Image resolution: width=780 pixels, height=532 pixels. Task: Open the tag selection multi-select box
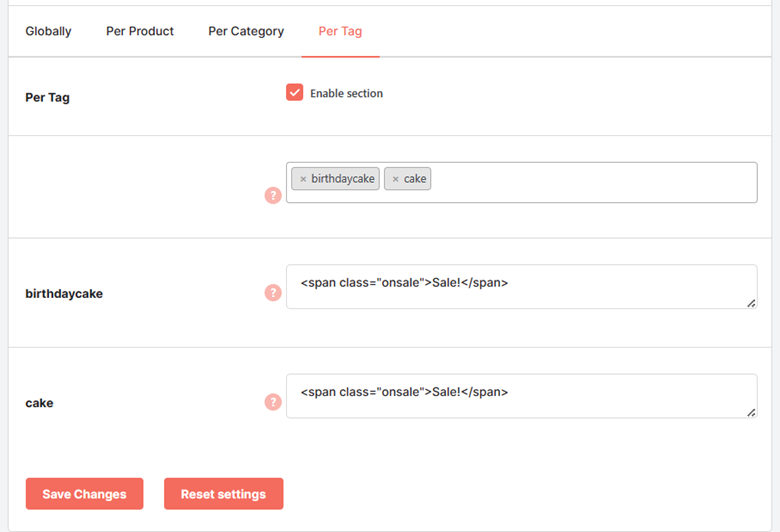point(521,182)
